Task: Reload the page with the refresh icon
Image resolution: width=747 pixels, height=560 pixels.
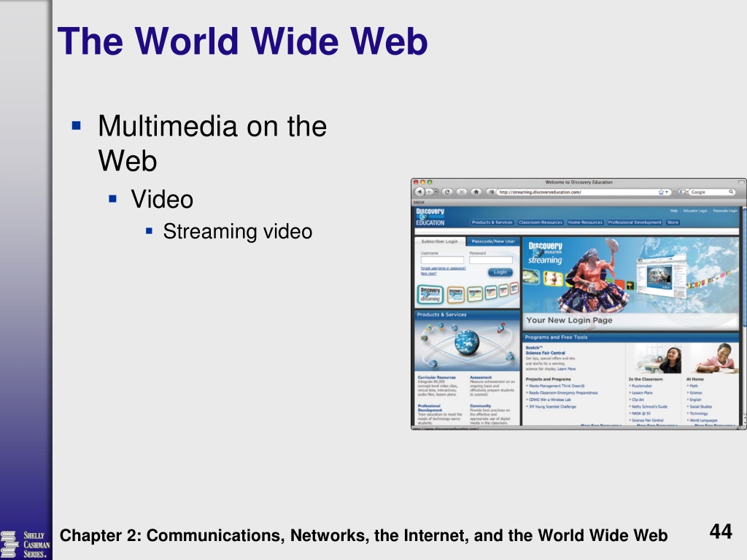Action: tap(447, 192)
